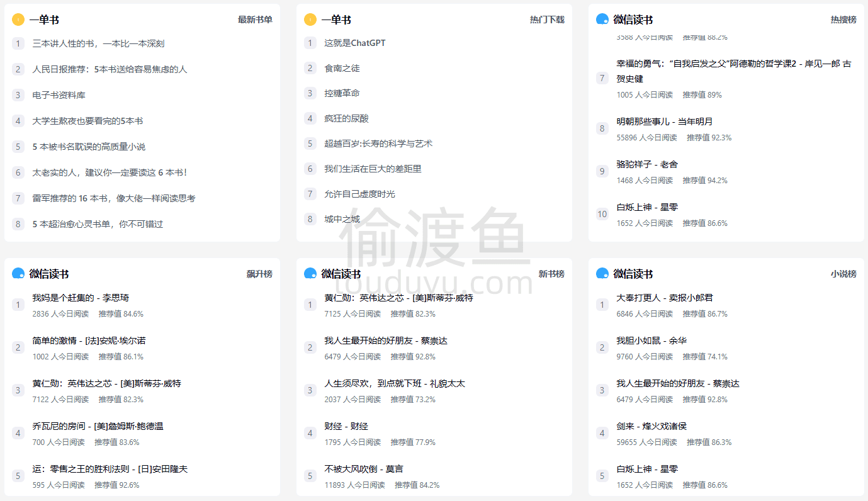Viewport: 868px width, 501px height.
Task: Open 允许自己虚度时光
Action: pos(359,194)
